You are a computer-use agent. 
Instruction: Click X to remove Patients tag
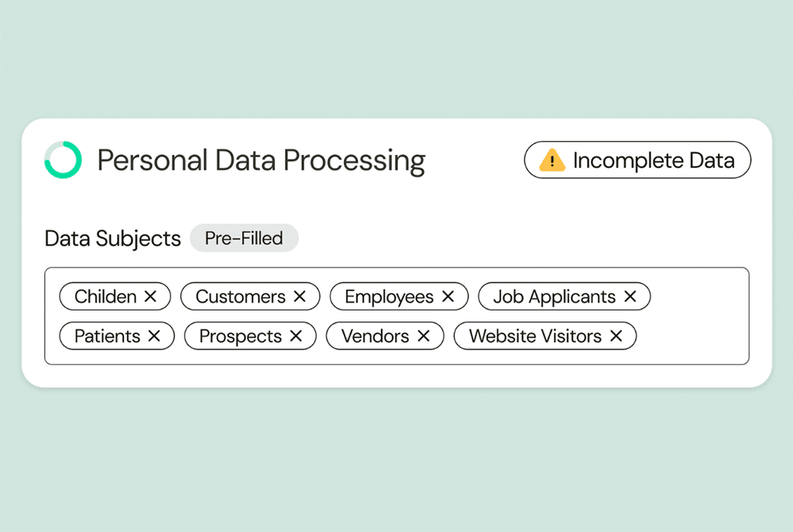pyautogui.click(x=154, y=336)
